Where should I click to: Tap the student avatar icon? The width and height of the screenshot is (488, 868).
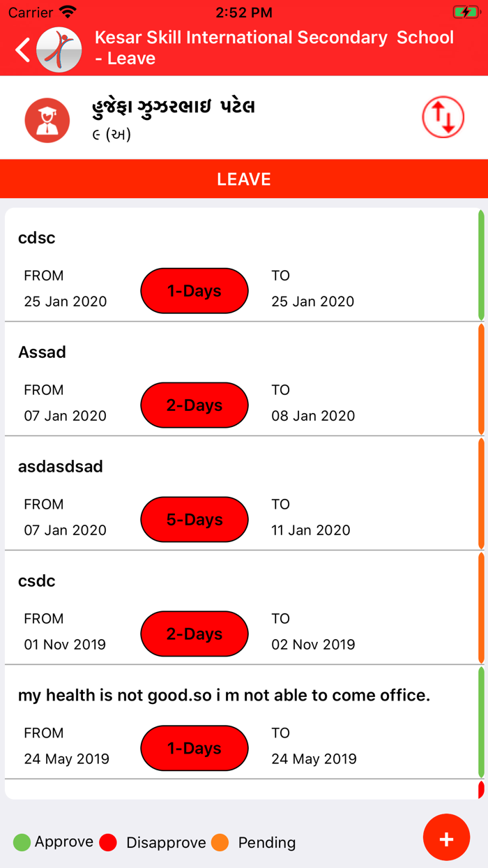pyautogui.click(x=47, y=120)
